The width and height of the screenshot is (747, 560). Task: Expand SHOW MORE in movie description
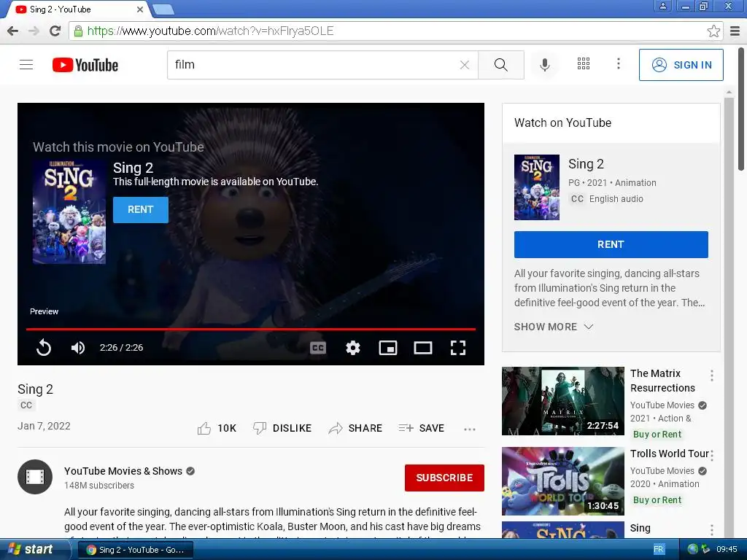pos(553,327)
